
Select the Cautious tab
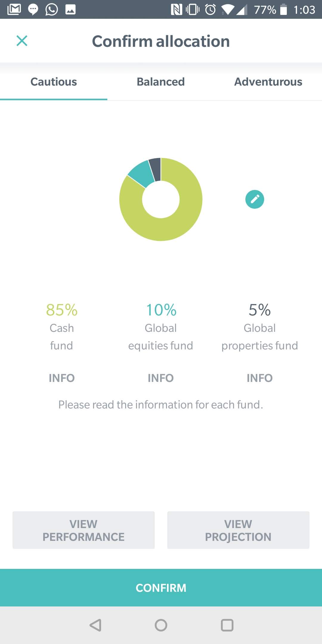pyautogui.click(x=54, y=82)
